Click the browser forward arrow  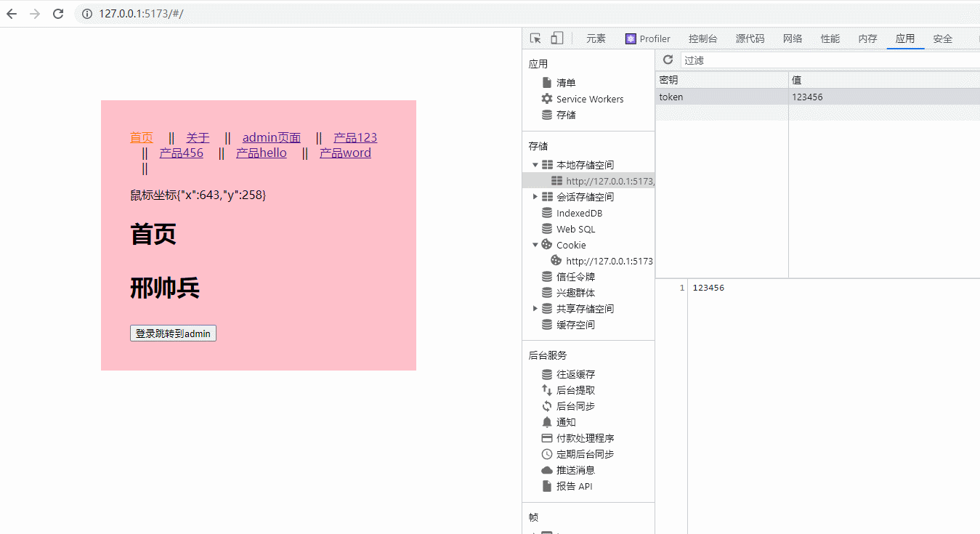[35, 14]
